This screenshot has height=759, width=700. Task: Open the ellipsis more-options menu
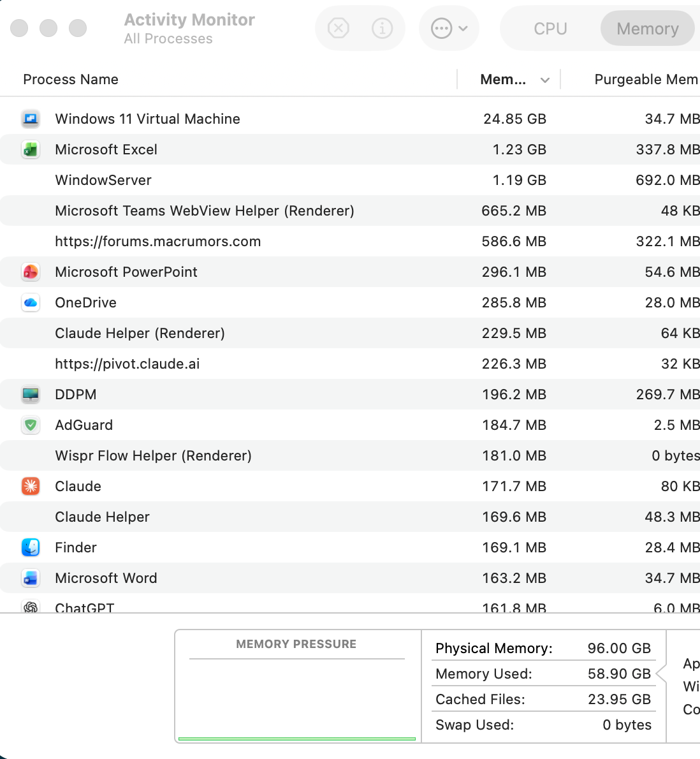(x=449, y=28)
